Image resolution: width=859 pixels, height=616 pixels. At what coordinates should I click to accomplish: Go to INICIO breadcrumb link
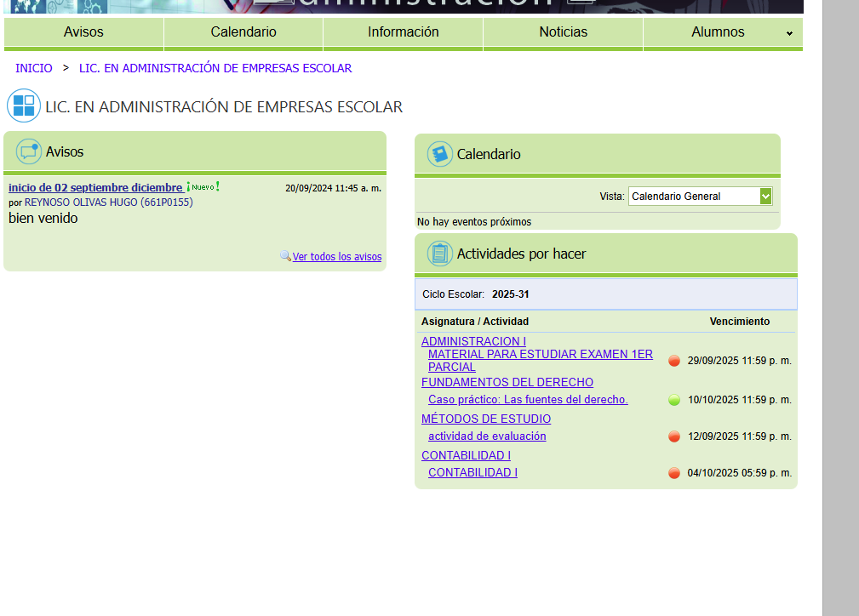[x=34, y=68]
